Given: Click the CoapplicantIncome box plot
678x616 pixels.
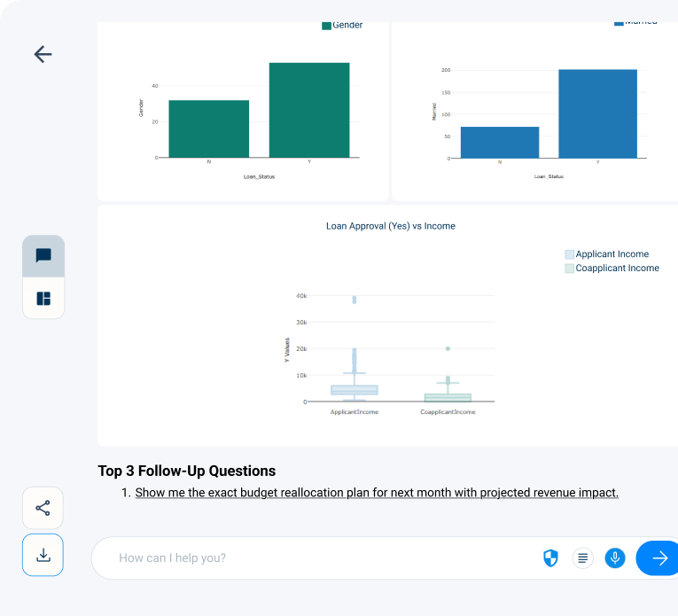Looking at the screenshot, I should coord(448,397).
